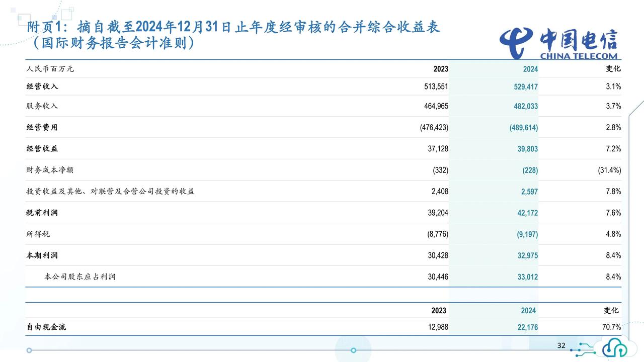Click the 所得税 row label
Viewport: 644px width, 362px height.
tap(38, 234)
